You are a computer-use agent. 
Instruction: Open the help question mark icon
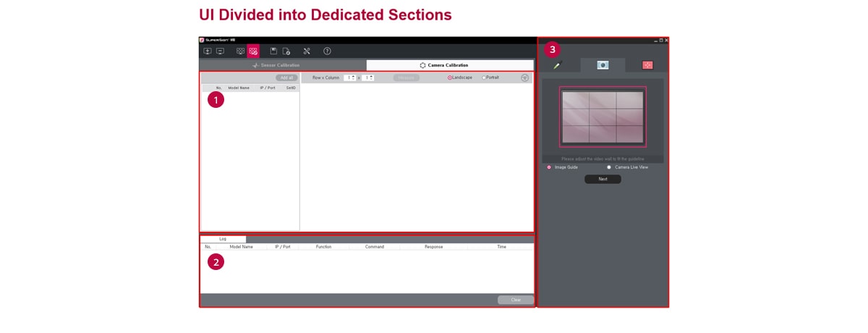point(327,51)
